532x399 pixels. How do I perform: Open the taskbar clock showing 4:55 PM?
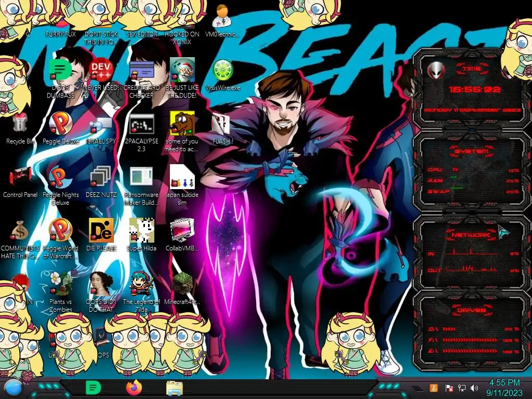pyautogui.click(x=504, y=388)
